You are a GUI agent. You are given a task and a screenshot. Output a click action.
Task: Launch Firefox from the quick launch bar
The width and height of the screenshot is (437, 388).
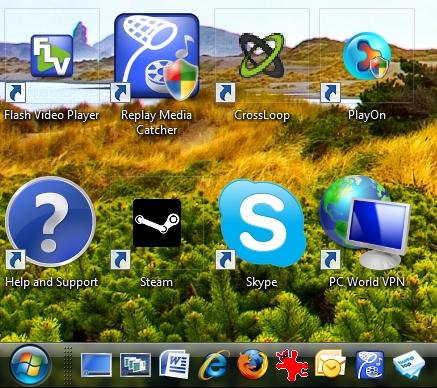(x=253, y=364)
